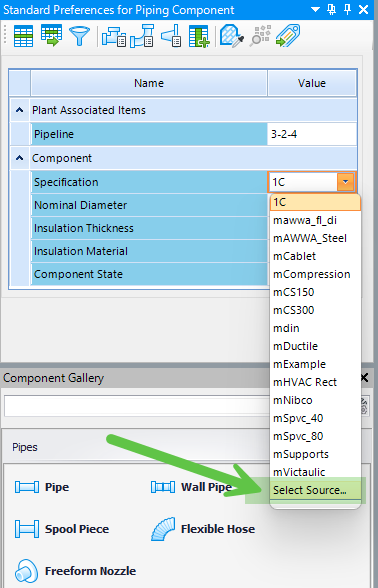
Task: Select the Component State property label
Action: (149, 274)
